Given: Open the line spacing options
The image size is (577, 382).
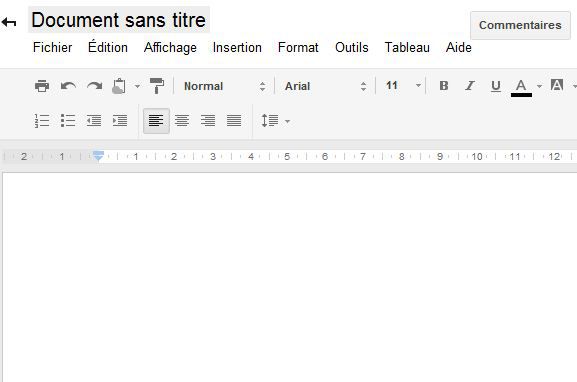Looking at the screenshot, I should [275, 121].
